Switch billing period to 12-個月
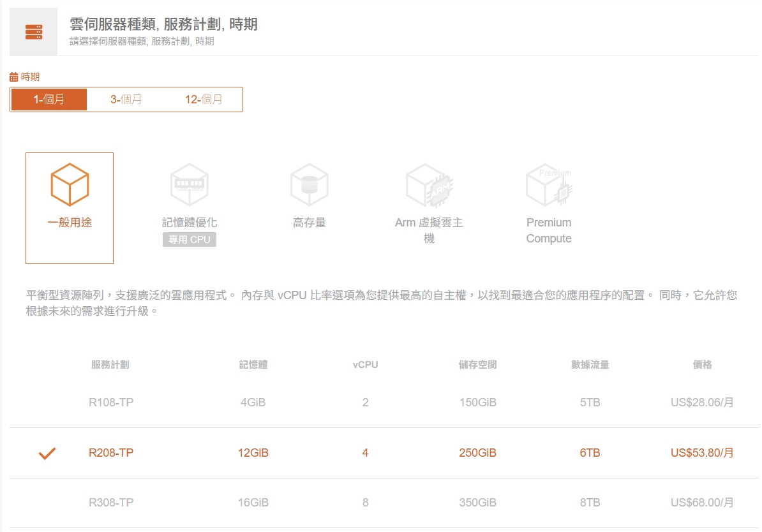 coord(204,100)
